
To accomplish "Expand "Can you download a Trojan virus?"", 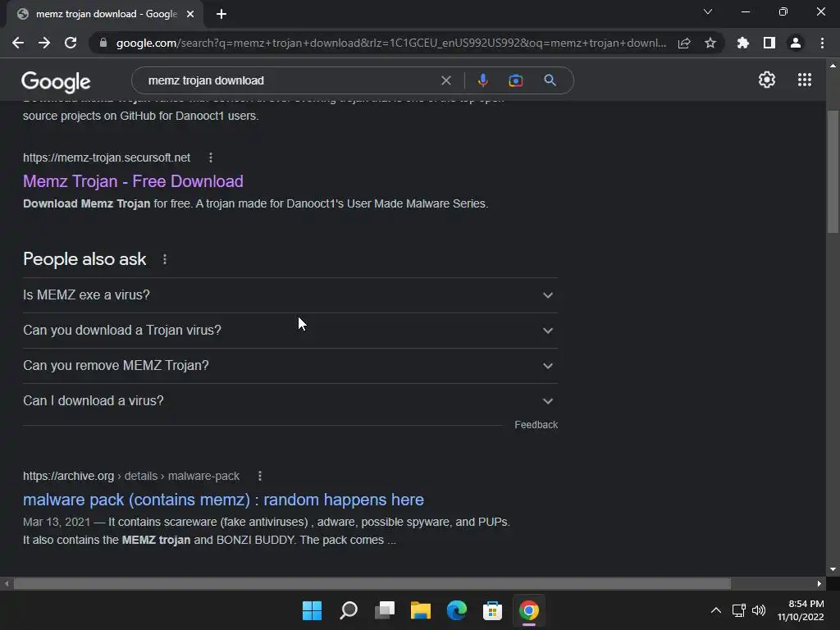I will tap(290, 331).
